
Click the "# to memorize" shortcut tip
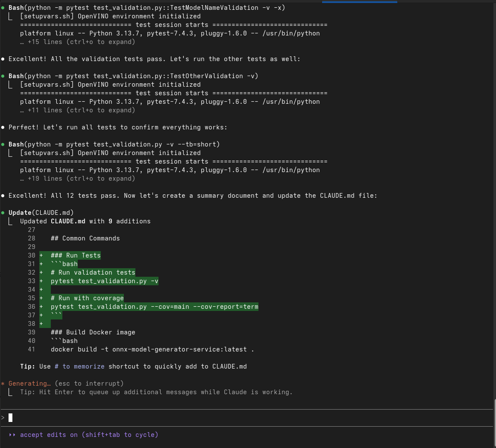pyautogui.click(x=77, y=366)
